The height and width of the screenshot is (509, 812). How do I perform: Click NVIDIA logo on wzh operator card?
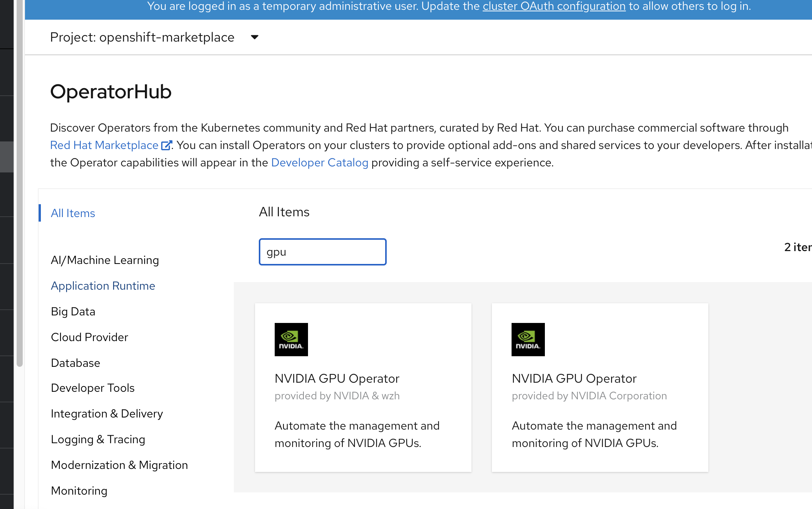(x=291, y=339)
